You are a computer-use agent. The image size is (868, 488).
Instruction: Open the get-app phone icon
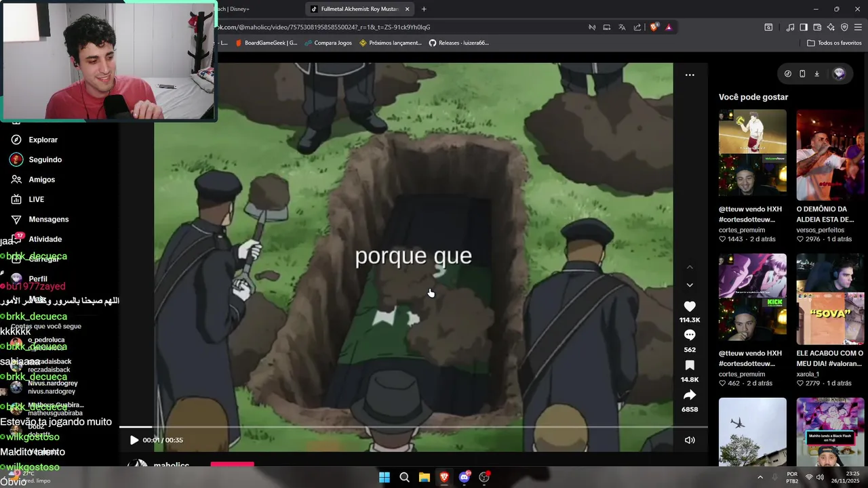coord(802,74)
